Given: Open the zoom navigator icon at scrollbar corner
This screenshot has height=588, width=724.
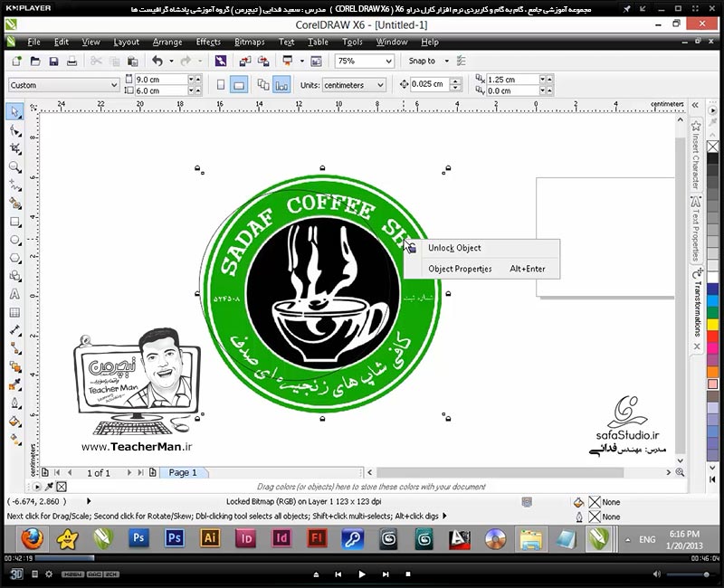Looking at the screenshot, I should [x=680, y=472].
